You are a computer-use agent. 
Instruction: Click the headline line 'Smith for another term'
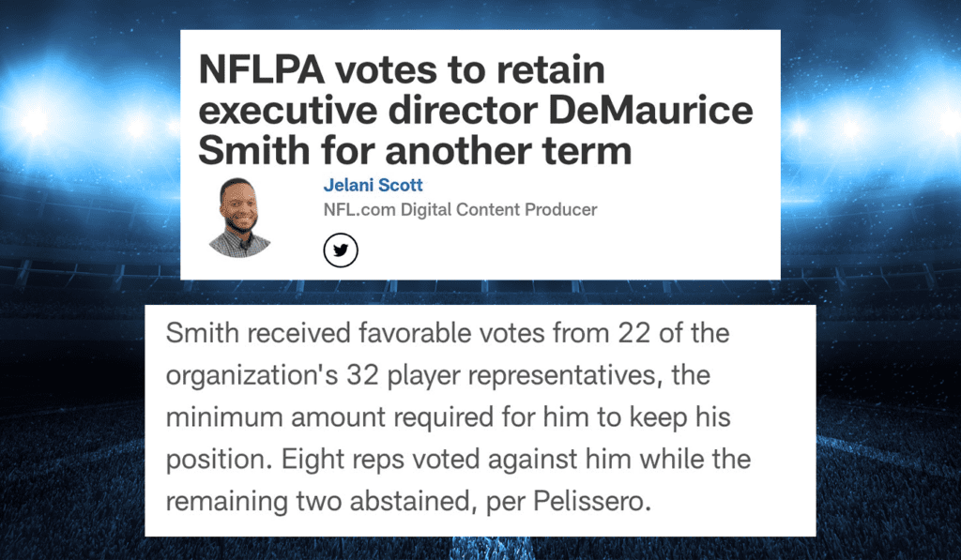[x=415, y=151]
